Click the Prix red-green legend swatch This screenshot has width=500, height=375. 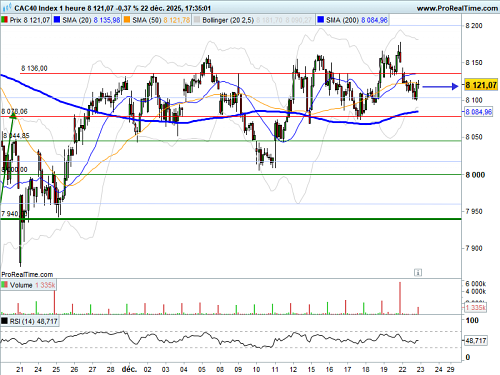[x=4, y=20]
